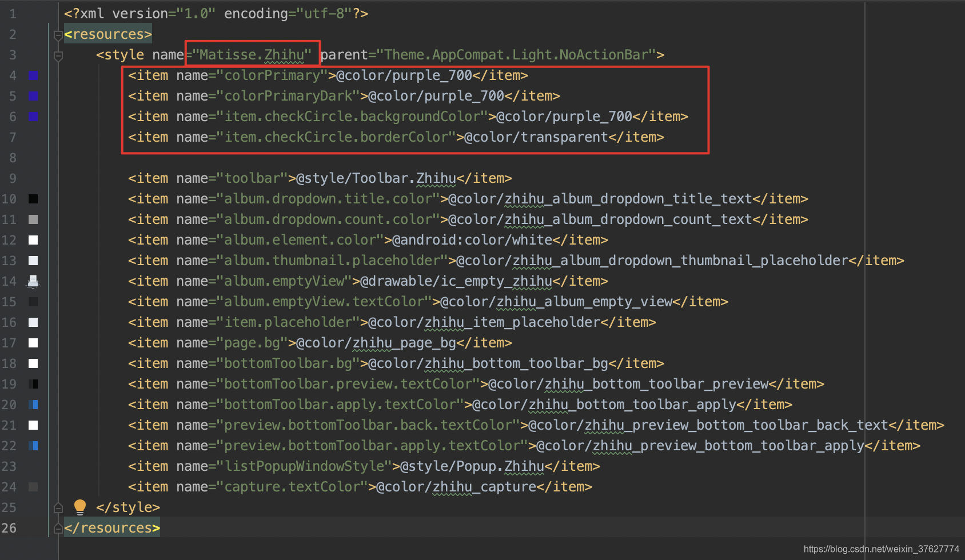This screenshot has height=560, width=965.
Task: Click the "Matisse.Zhihu" style name
Action: [x=252, y=55]
